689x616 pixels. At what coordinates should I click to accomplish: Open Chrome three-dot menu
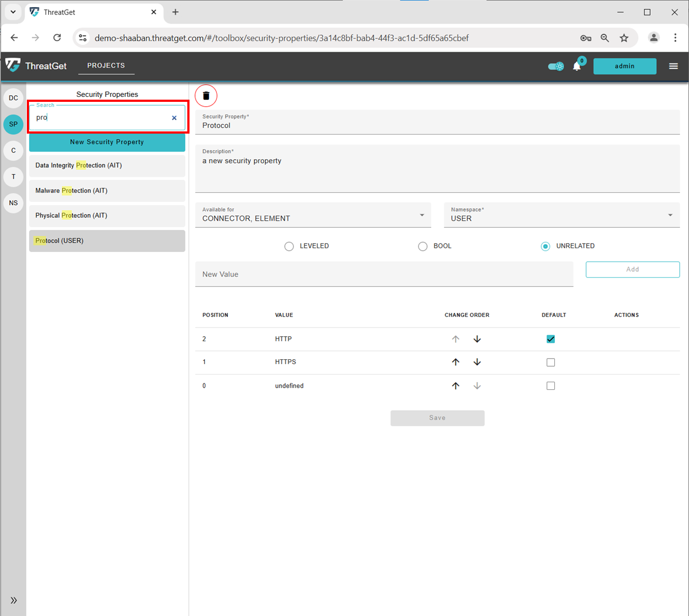(x=675, y=38)
